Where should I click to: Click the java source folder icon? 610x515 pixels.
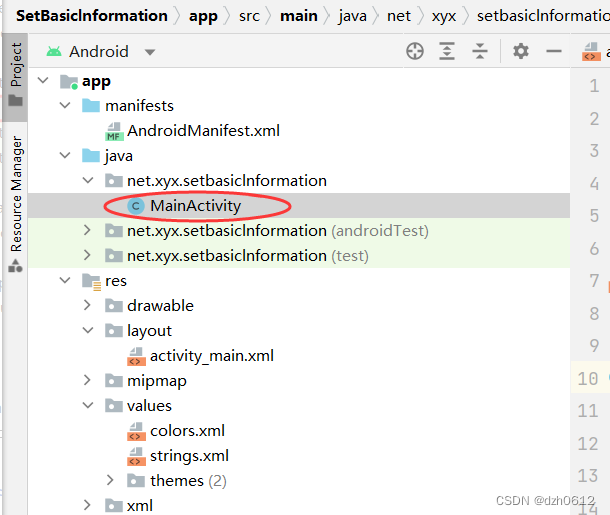click(91, 156)
